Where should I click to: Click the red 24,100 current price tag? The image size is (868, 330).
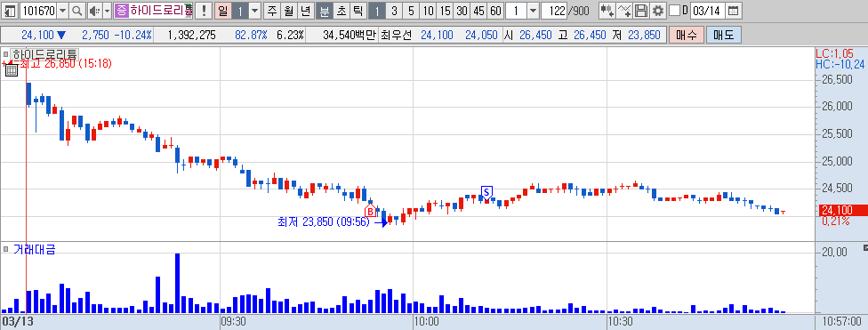tap(845, 211)
